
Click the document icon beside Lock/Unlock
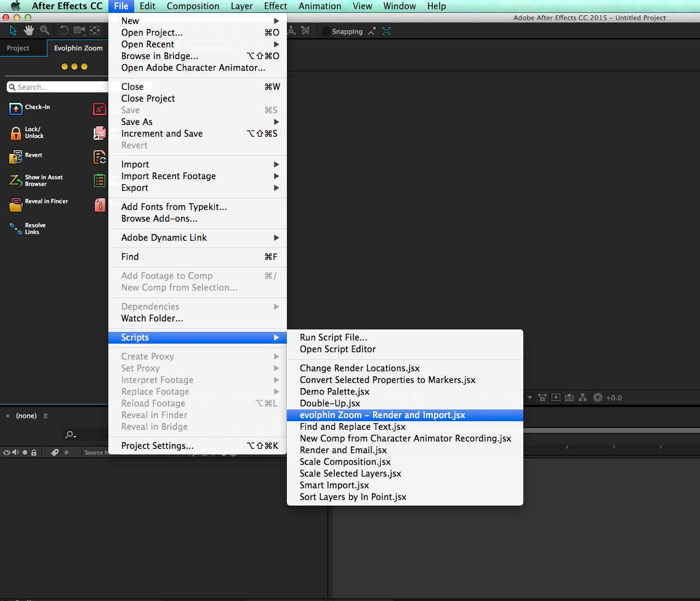tap(100, 133)
